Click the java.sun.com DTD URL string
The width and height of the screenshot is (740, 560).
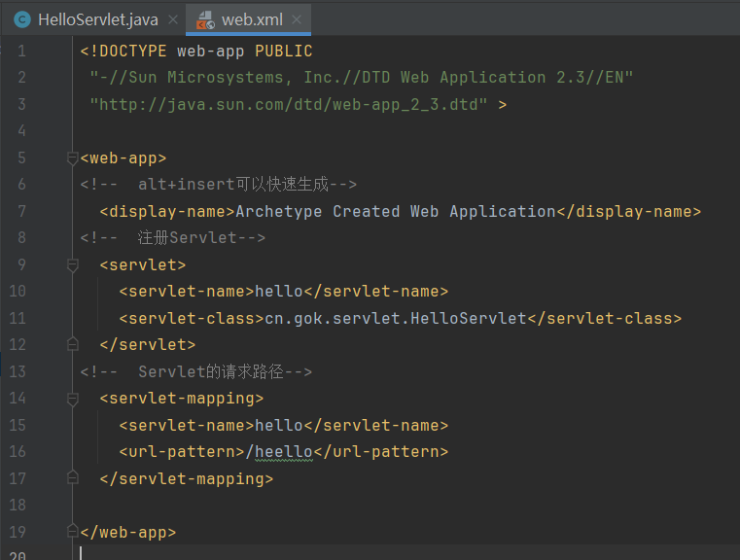[289, 104]
